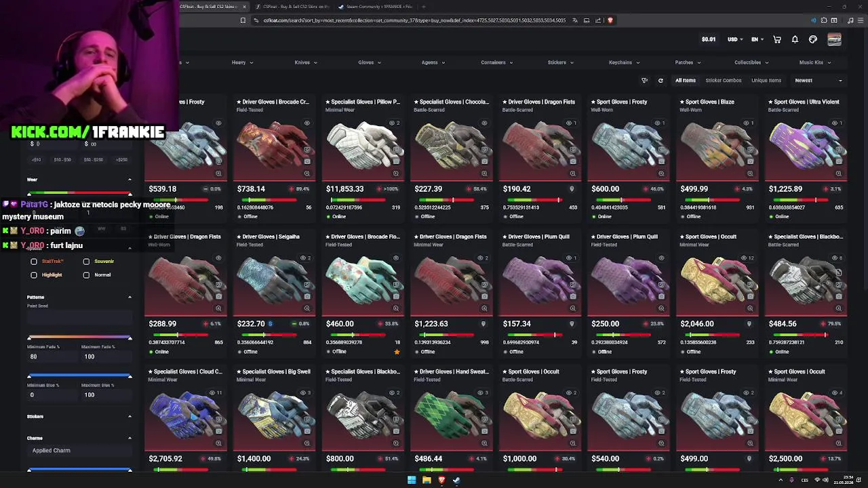Inspect the $738.14 Brocade Crane gloves with magnifier
Screen dimensions: 868x488
307,174
